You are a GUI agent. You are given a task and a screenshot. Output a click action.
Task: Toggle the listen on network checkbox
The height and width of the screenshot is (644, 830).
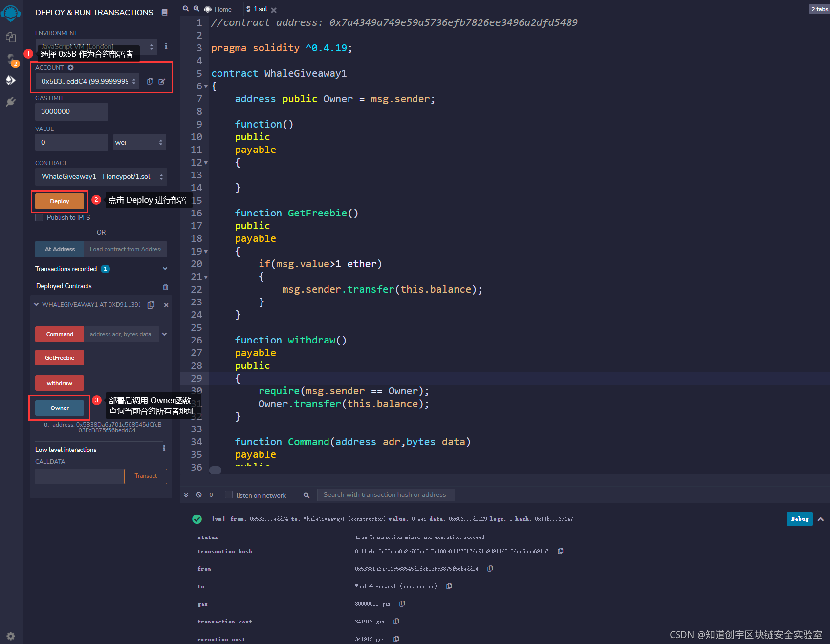[x=229, y=494]
